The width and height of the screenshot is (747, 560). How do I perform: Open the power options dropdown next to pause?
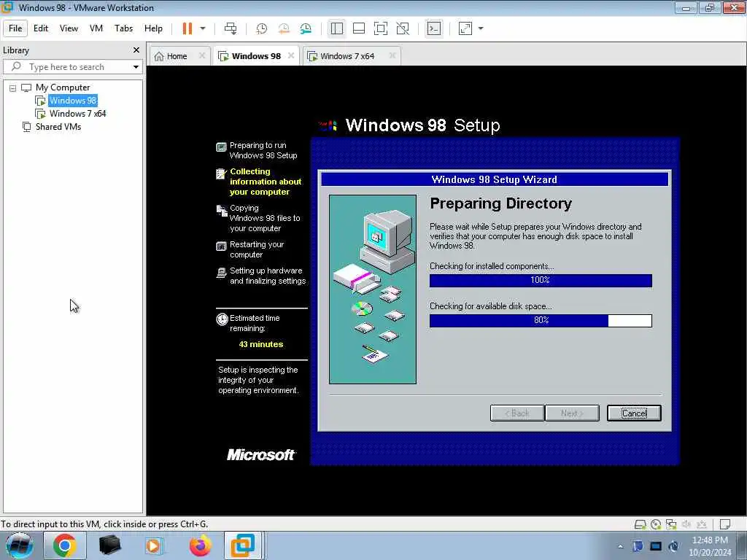point(203,28)
